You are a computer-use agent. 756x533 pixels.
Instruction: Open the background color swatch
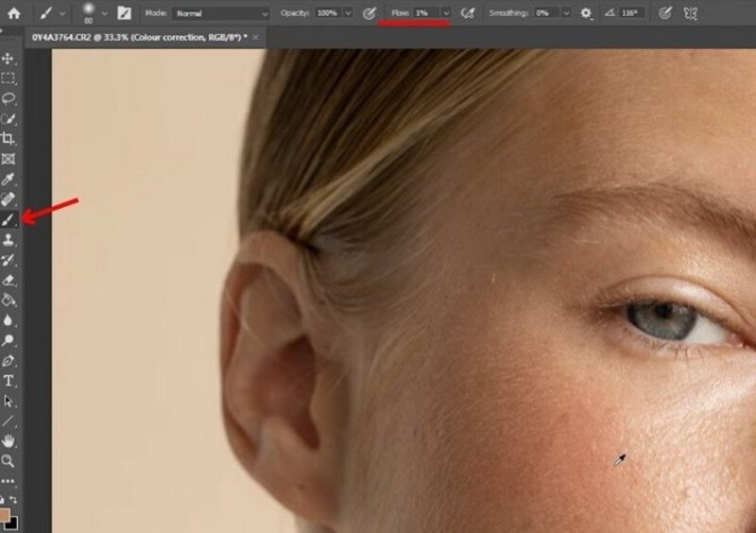13,524
